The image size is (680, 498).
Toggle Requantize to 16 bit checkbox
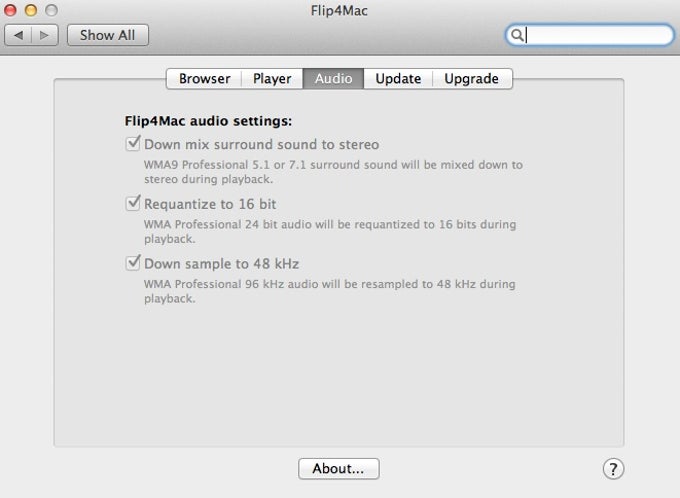pos(133,203)
